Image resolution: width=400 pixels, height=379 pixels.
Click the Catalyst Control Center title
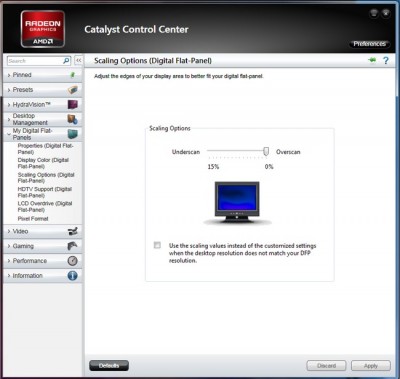[136, 30]
